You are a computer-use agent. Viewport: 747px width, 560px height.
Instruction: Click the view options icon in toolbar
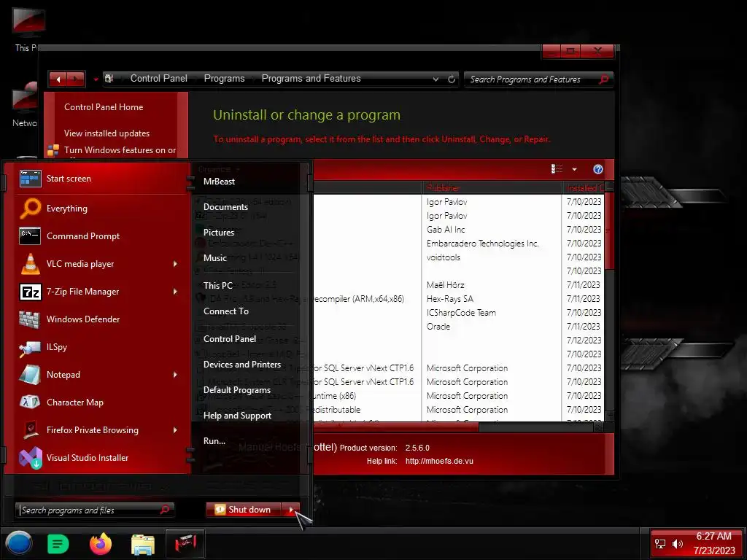click(557, 169)
